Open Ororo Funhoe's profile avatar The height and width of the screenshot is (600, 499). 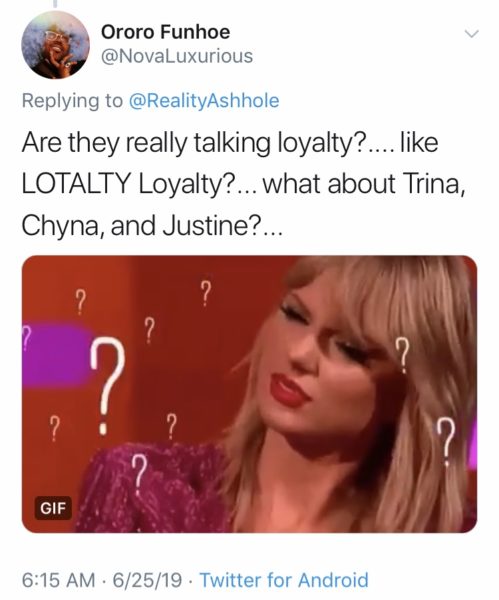point(55,45)
